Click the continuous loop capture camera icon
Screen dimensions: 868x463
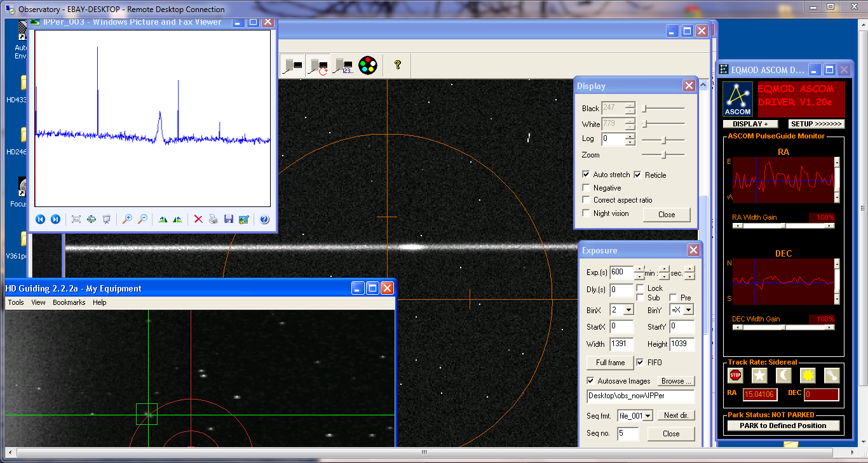pos(318,65)
